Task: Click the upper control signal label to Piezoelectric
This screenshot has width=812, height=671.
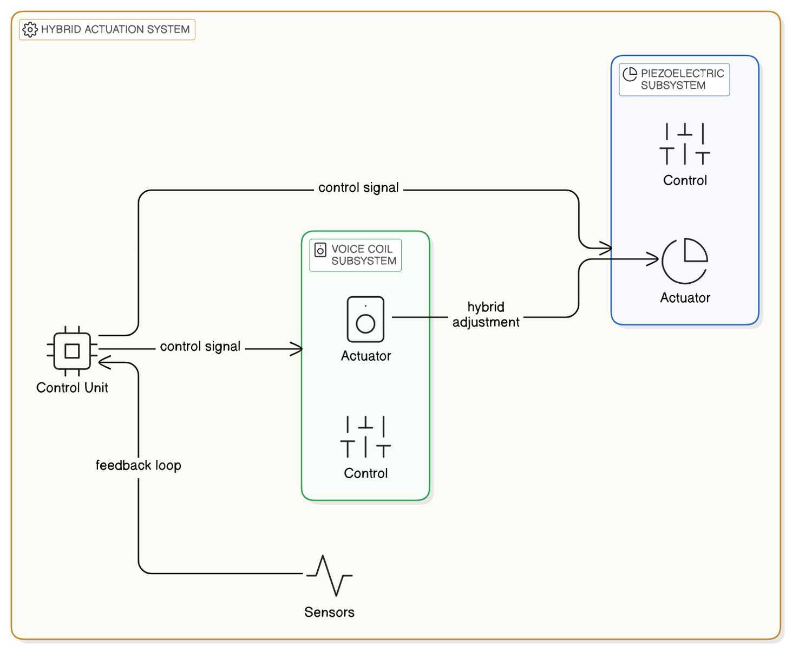Action: (x=358, y=188)
